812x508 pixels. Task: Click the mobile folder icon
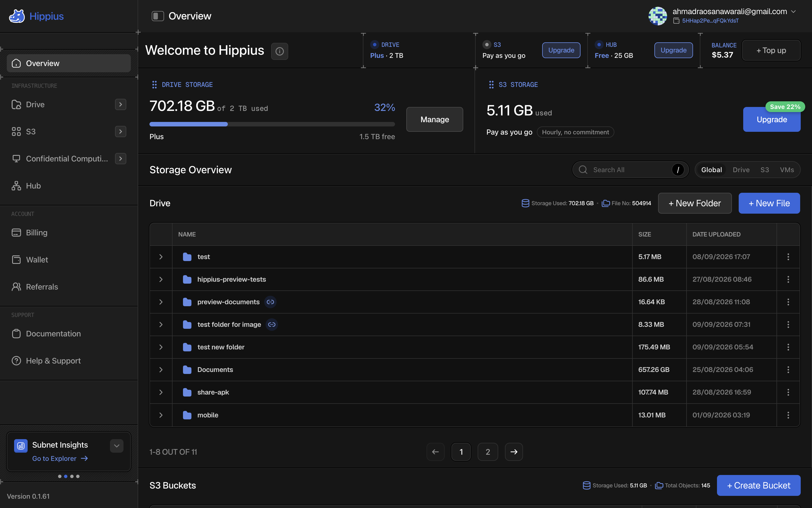pos(187,415)
